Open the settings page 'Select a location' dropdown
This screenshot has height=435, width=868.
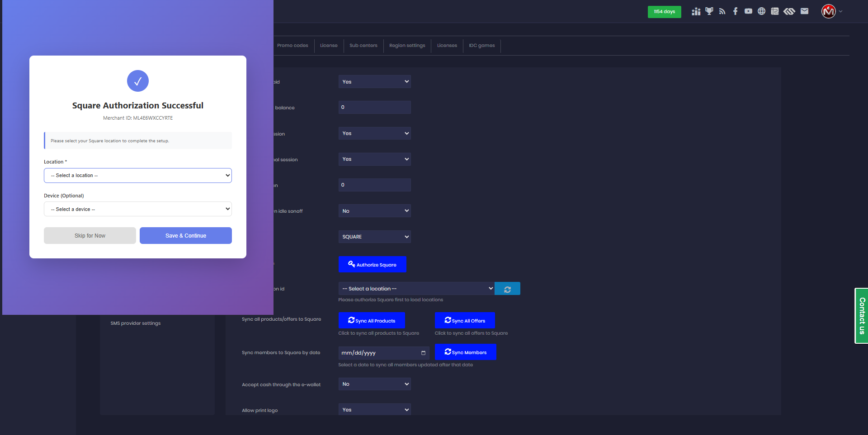[x=416, y=289]
